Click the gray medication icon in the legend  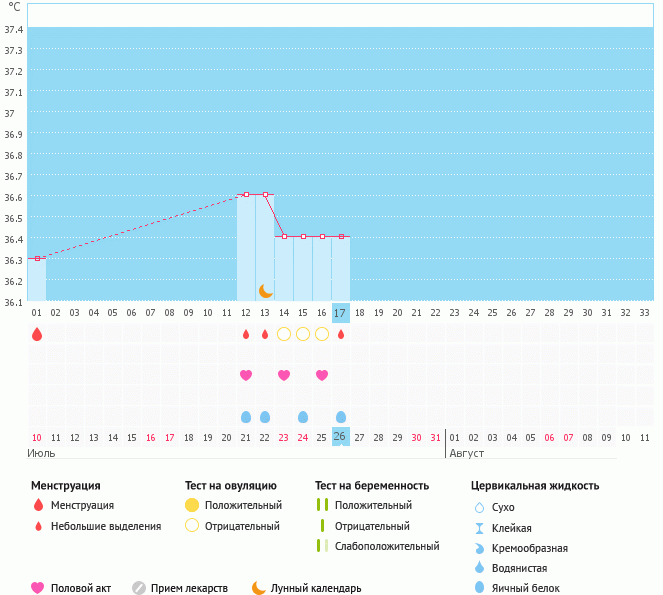pyautogui.click(x=139, y=588)
